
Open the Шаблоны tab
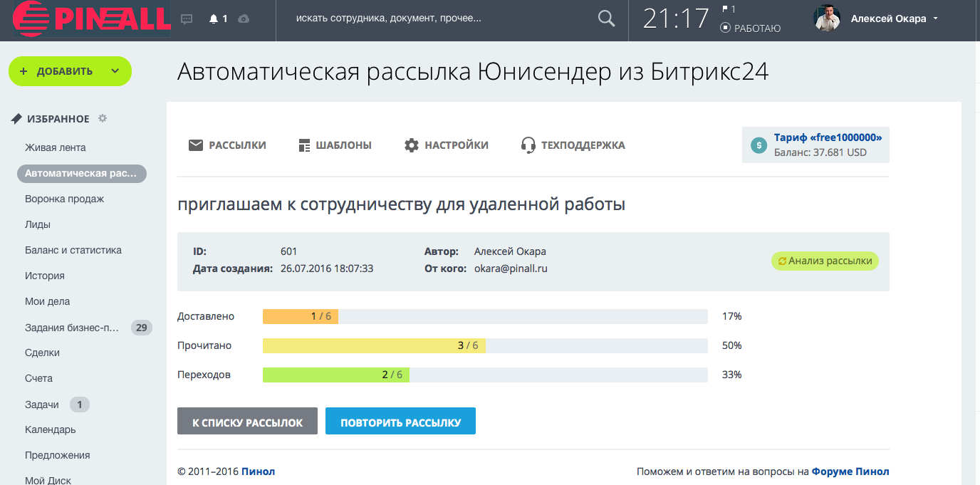(x=335, y=145)
